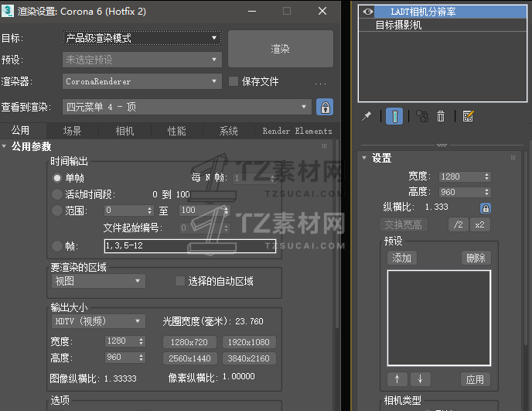Switch to the 性能 tab
The height and width of the screenshot is (411, 532).
point(176,131)
